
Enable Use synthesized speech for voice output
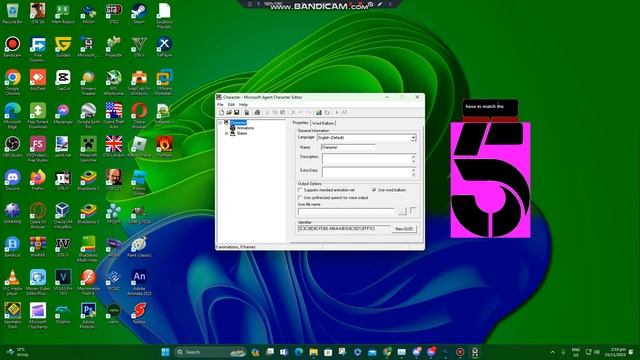(x=300, y=198)
